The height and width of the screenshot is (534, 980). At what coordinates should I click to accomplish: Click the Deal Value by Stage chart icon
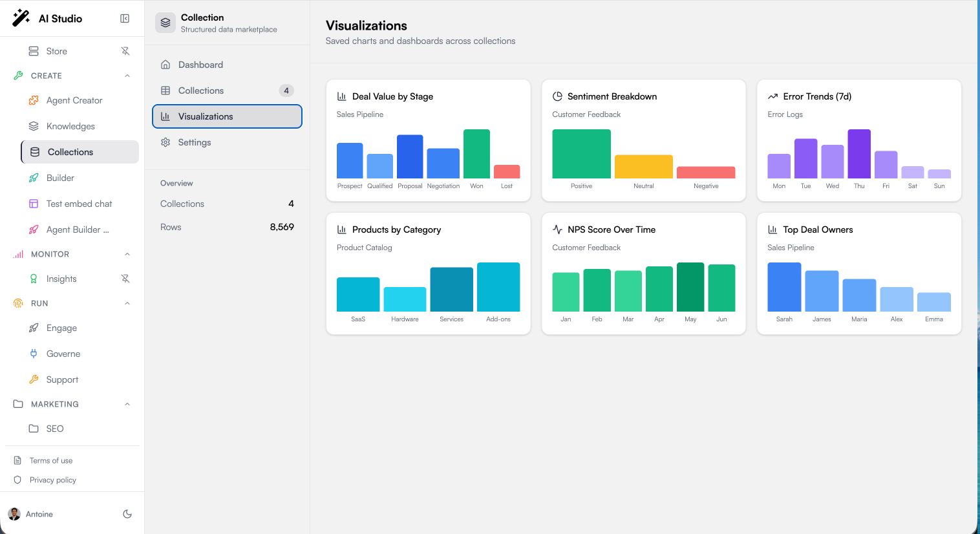[x=342, y=96]
